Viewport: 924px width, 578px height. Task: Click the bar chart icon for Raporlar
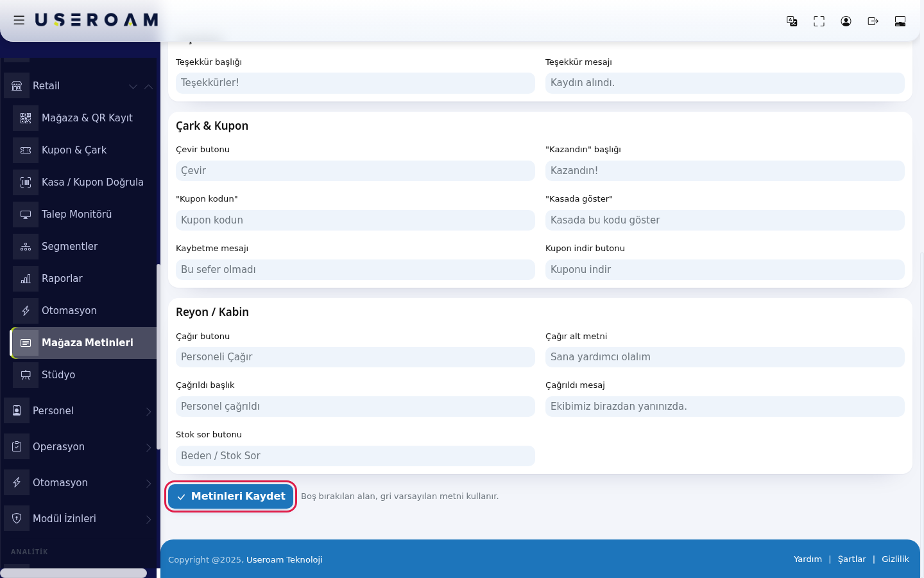26,279
